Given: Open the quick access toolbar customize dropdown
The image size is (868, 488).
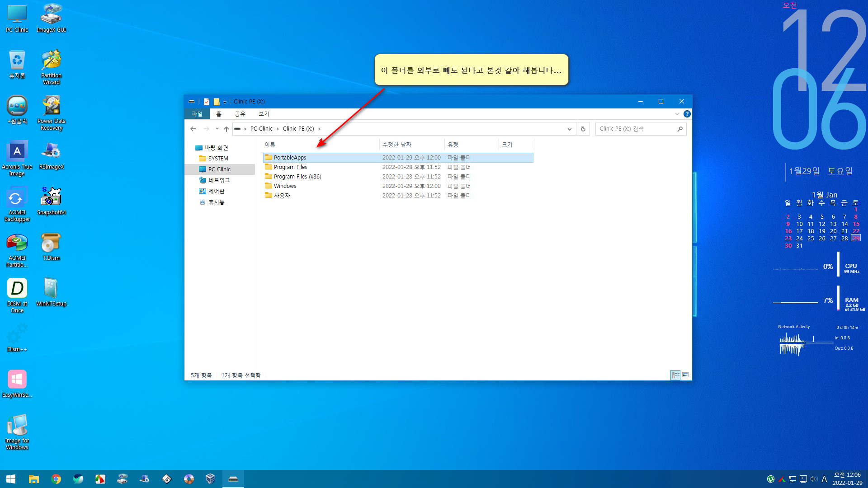Looking at the screenshot, I should tap(225, 102).
